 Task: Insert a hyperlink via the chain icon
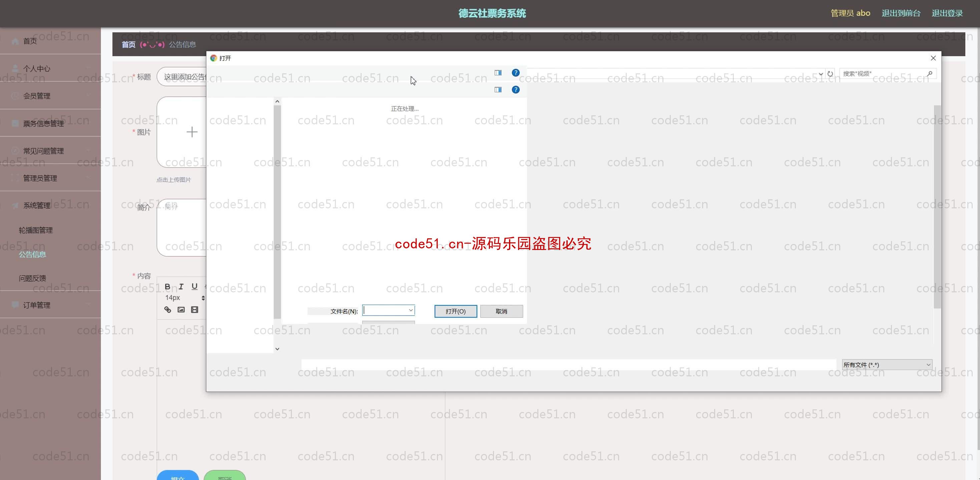167,310
